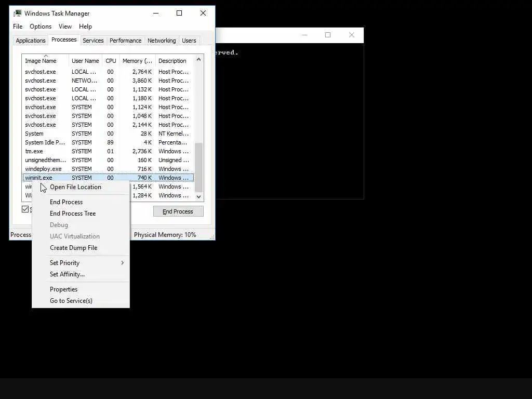Minimize the background command prompt window
The height and width of the screenshot is (399, 532).
pyautogui.click(x=304, y=35)
